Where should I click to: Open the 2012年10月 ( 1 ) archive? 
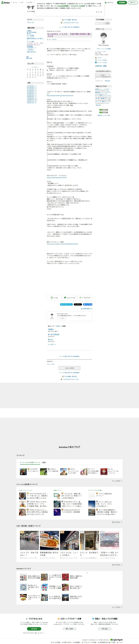point(32,86)
